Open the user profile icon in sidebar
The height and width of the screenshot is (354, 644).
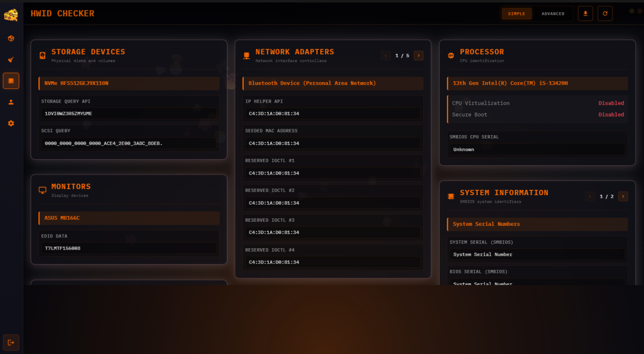(x=11, y=102)
